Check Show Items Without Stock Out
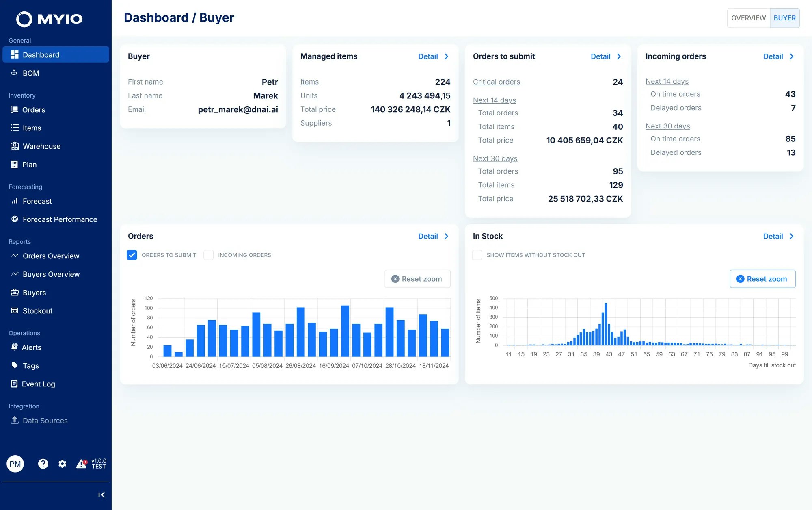Viewport: 812px width, 510px height. tap(477, 255)
